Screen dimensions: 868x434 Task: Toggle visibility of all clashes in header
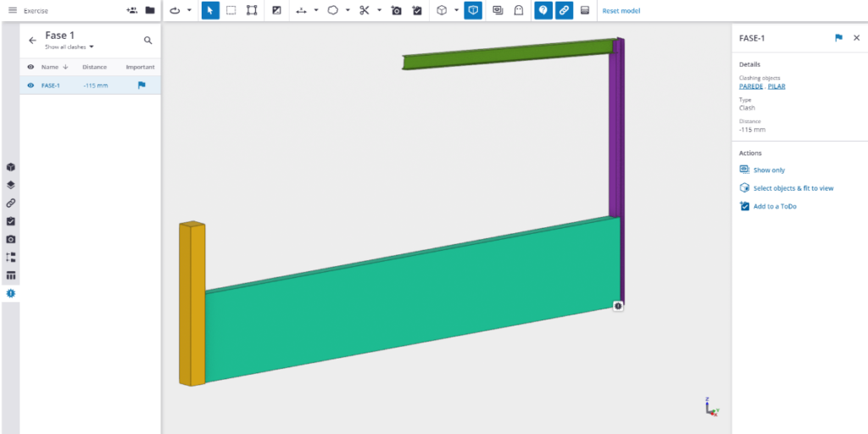[31, 67]
